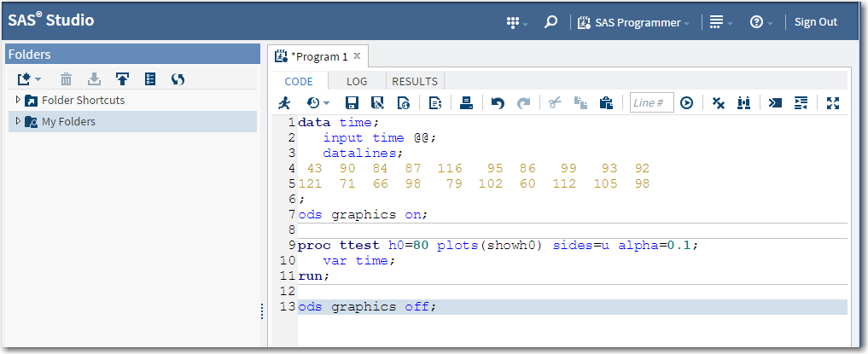Open the applications grid menu
The height and width of the screenshot is (354, 868).
[517, 23]
